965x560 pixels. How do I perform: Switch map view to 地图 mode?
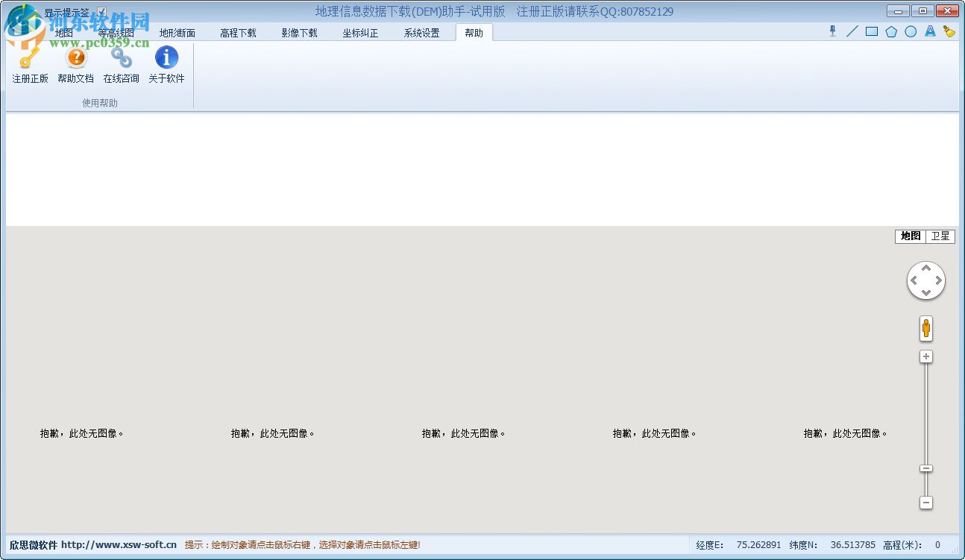[x=911, y=236]
